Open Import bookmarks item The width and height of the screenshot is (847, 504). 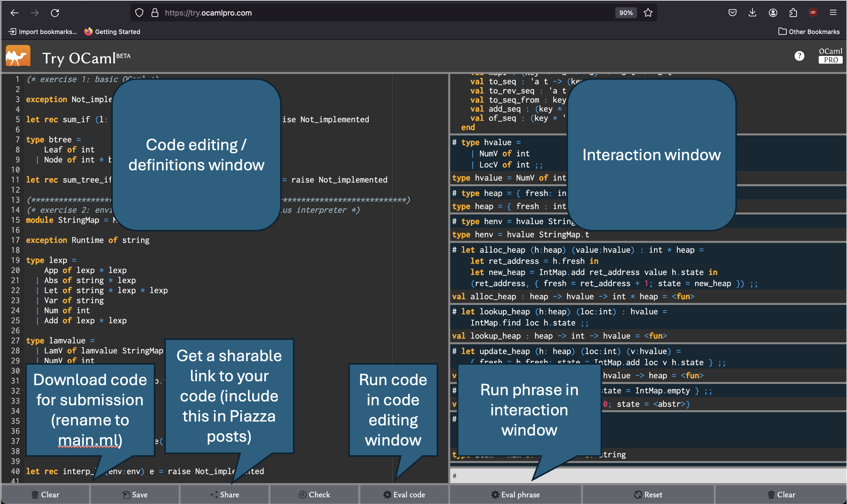pyautogui.click(x=43, y=32)
